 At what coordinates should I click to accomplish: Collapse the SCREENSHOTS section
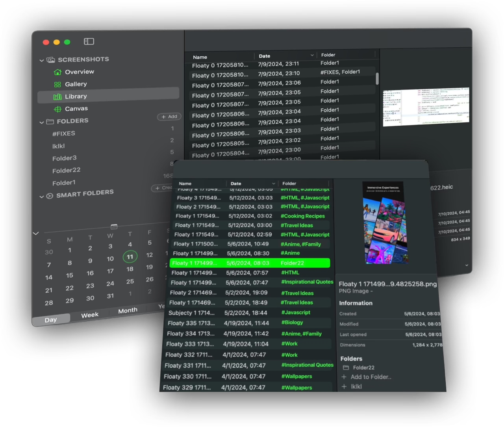coord(41,60)
